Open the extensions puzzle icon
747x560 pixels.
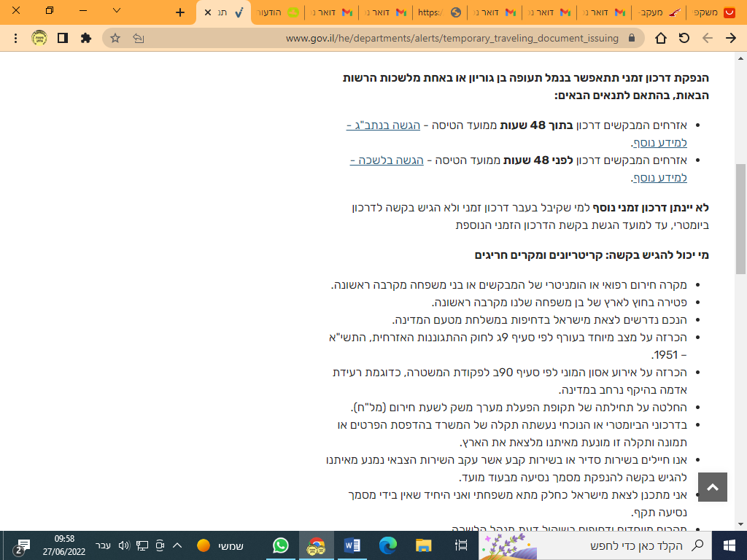click(86, 38)
